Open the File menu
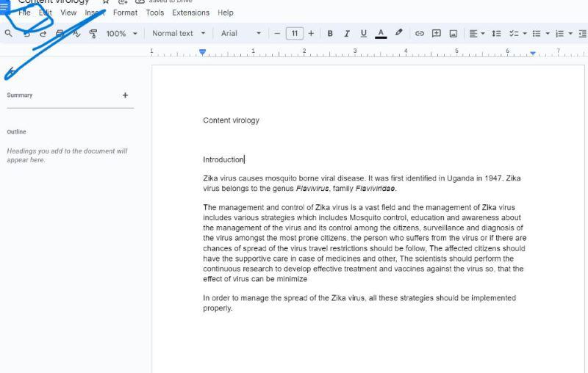 (x=24, y=12)
